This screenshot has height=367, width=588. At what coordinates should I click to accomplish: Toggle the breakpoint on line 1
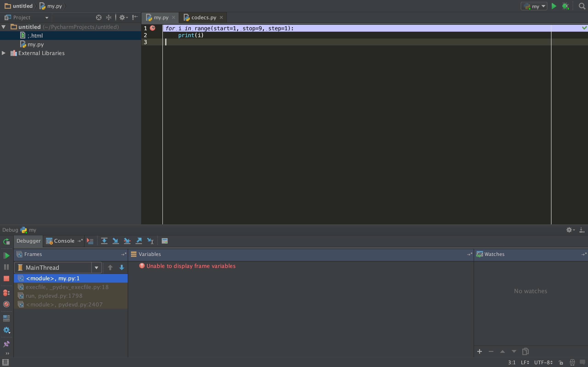pos(153,28)
